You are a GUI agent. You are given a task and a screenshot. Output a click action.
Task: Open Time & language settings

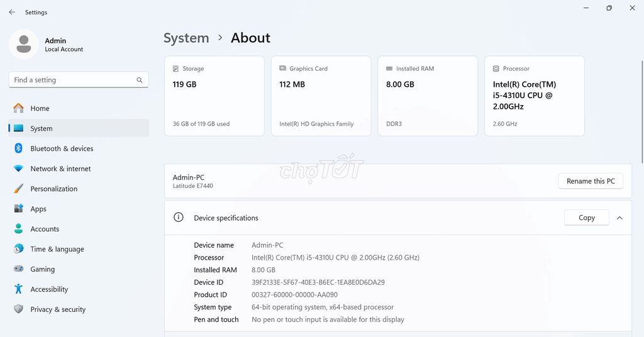[79, 249]
